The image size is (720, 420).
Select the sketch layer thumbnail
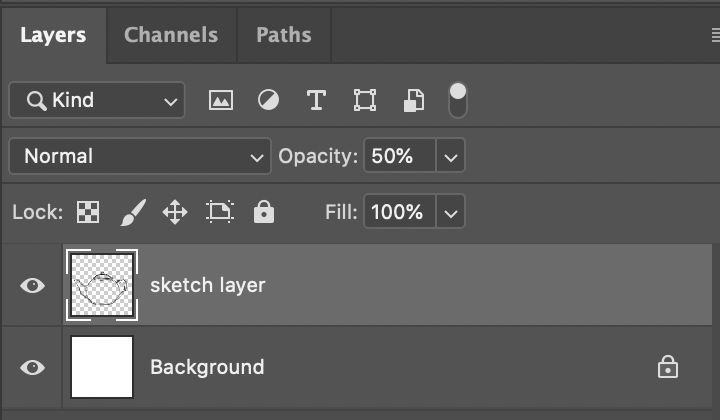(102, 285)
